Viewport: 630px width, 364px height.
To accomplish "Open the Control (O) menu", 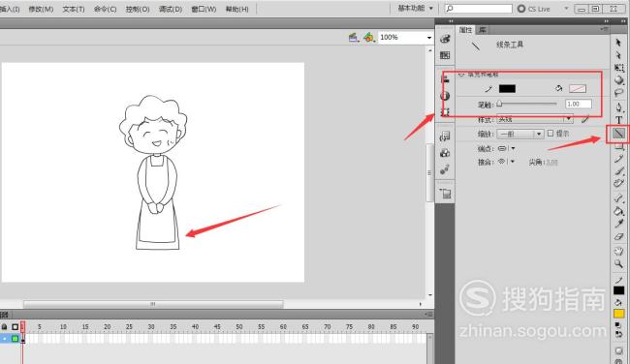I will pos(138,9).
